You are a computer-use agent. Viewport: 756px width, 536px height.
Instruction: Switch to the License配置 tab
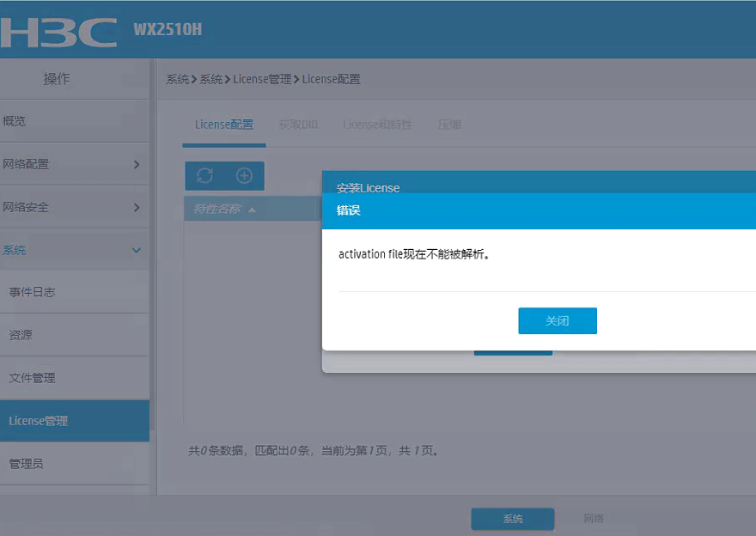(224, 125)
